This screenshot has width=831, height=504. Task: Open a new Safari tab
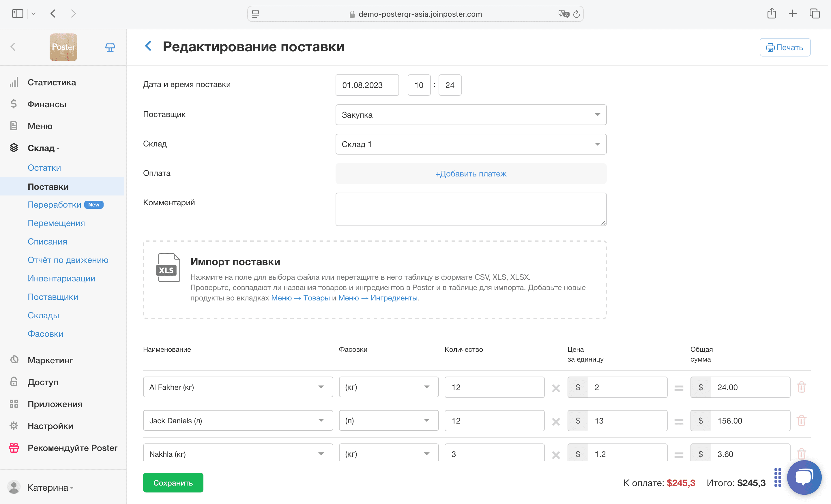tap(793, 14)
